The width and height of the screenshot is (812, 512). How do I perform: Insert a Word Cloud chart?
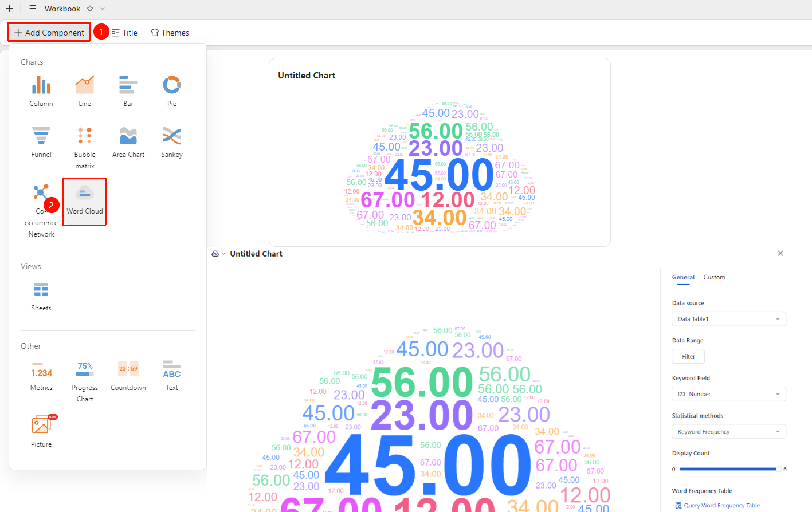85,202
